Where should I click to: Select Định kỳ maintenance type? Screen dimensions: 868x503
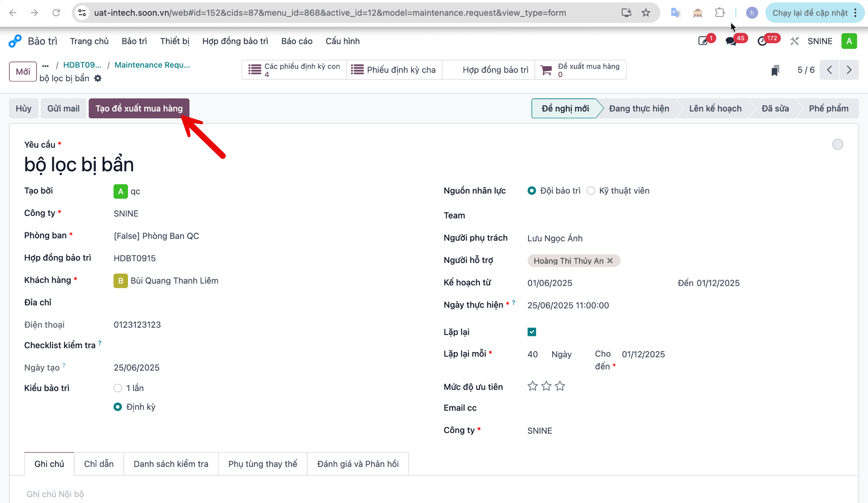coord(118,407)
